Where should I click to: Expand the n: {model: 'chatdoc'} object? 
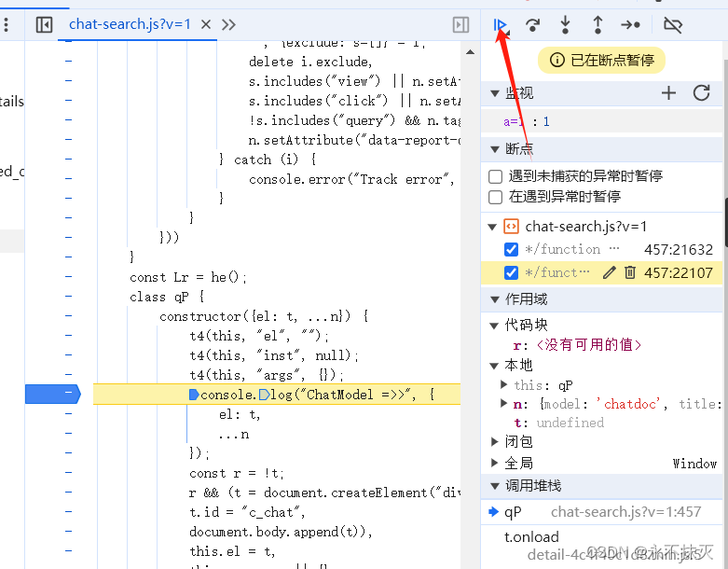tap(503, 403)
